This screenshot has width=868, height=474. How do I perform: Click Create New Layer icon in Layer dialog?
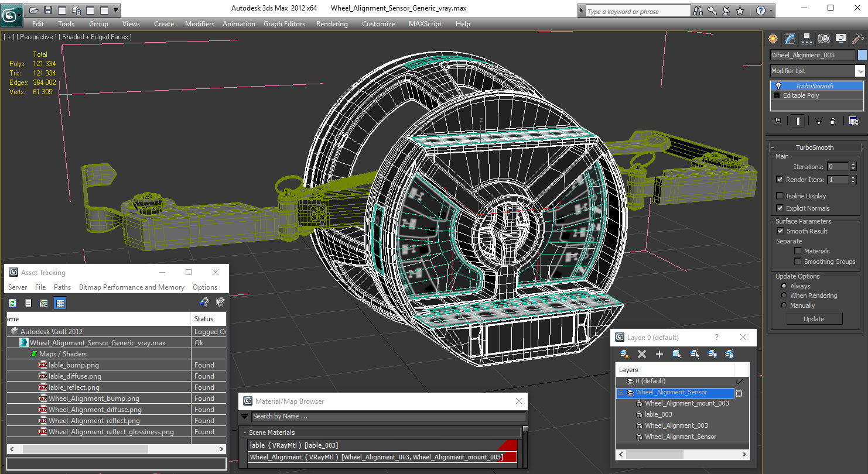point(624,354)
